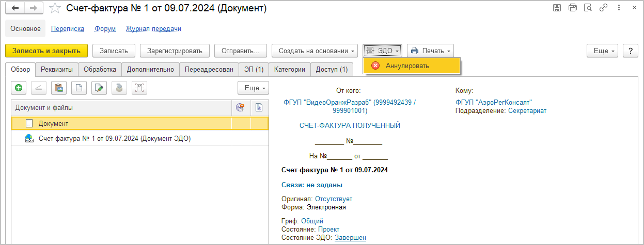Click the paste from clipboard icon

59,88
